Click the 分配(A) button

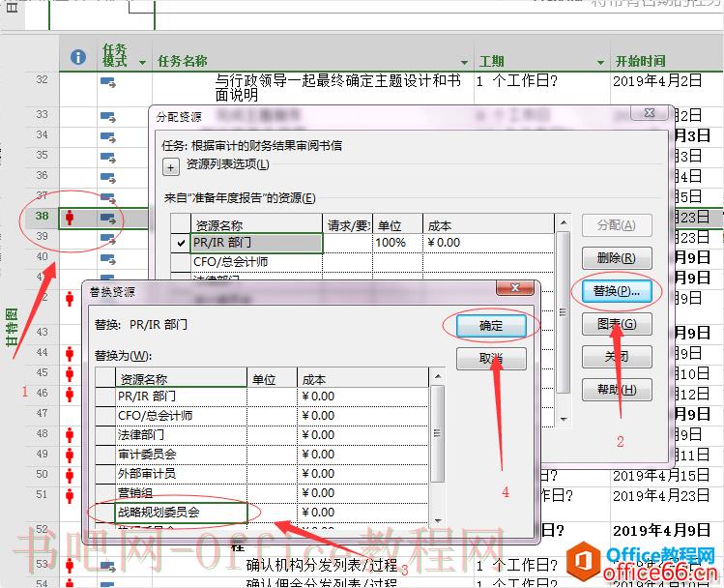pyautogui.click(x=617, y=225)
